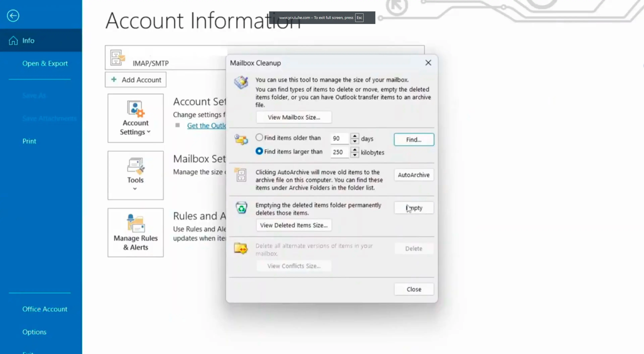This screenshot has width=644, height=354.
Task: Click the IMAP/SMTP account selector box
Action: [265, 57]
